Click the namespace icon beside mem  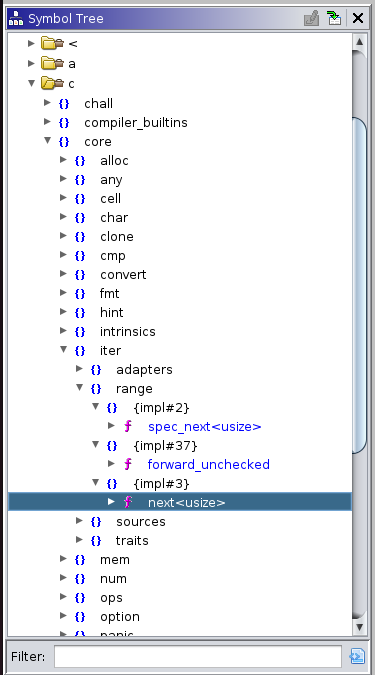point(80,559)
